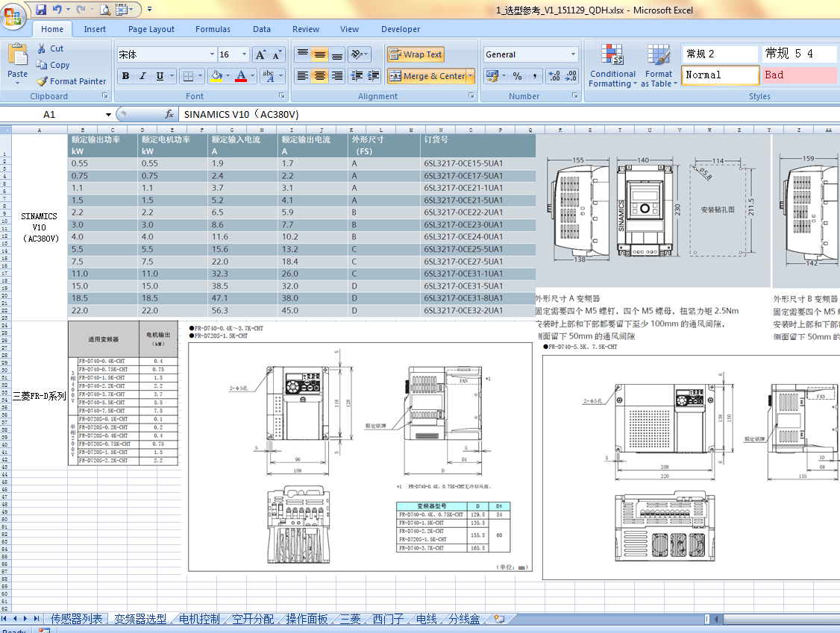Click the Shrink Font icon
Viewport: 840px width, 633px height.
pyautogui.click(x=277, y=54)
